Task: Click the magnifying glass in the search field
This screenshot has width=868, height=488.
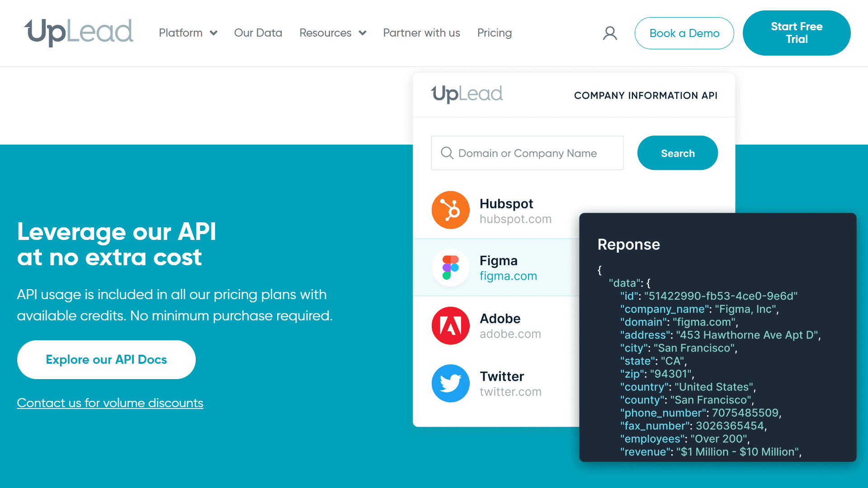Action: point(447,153)
